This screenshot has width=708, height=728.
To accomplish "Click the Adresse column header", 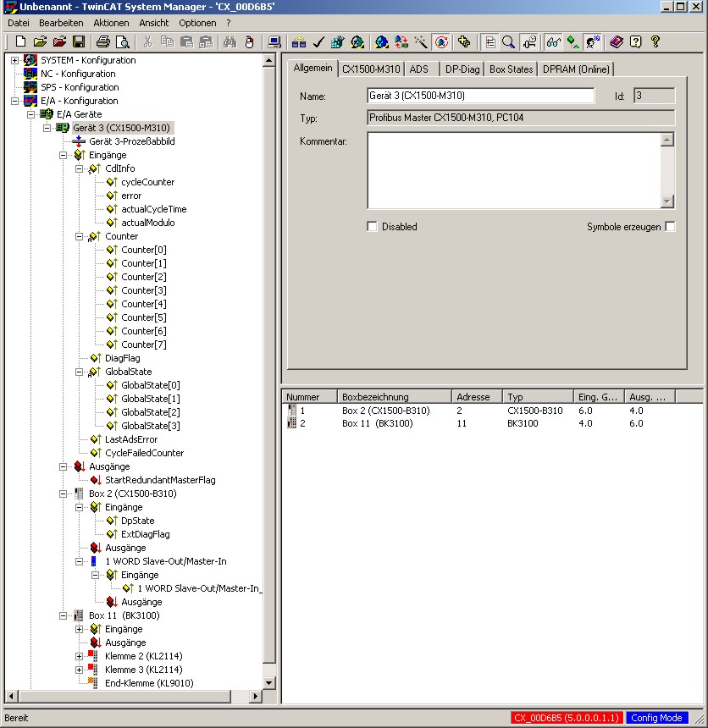I will pos(477,397).
